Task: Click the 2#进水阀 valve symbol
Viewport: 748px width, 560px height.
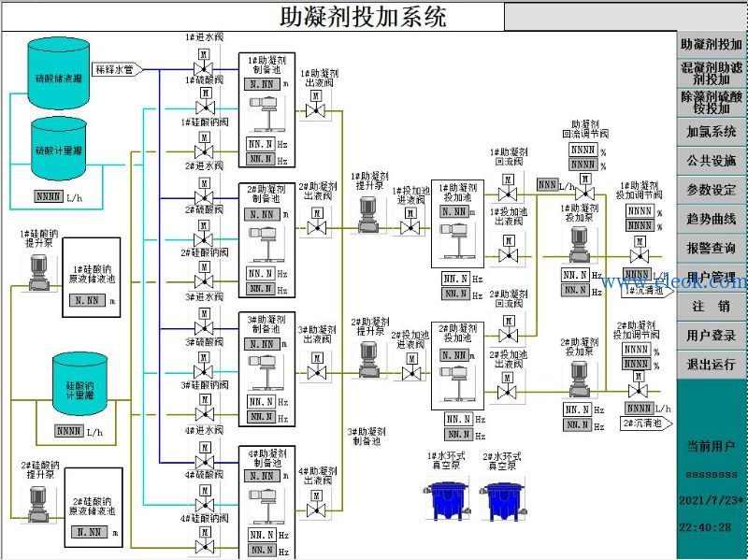Action: (204, 193)
